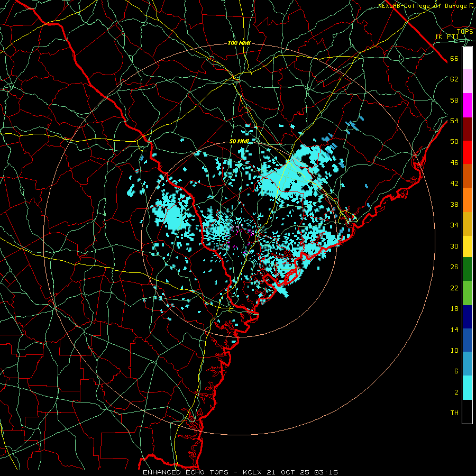This screenshot has width=476, height=476.
Task: Click the legend value '2'
Action: pos(456,392)
